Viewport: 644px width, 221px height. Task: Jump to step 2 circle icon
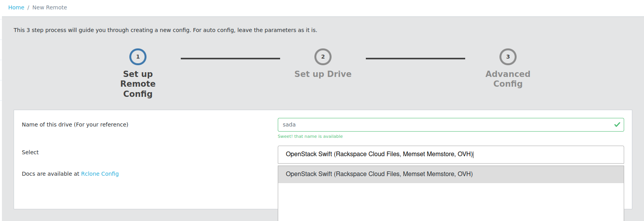[323, 57]
